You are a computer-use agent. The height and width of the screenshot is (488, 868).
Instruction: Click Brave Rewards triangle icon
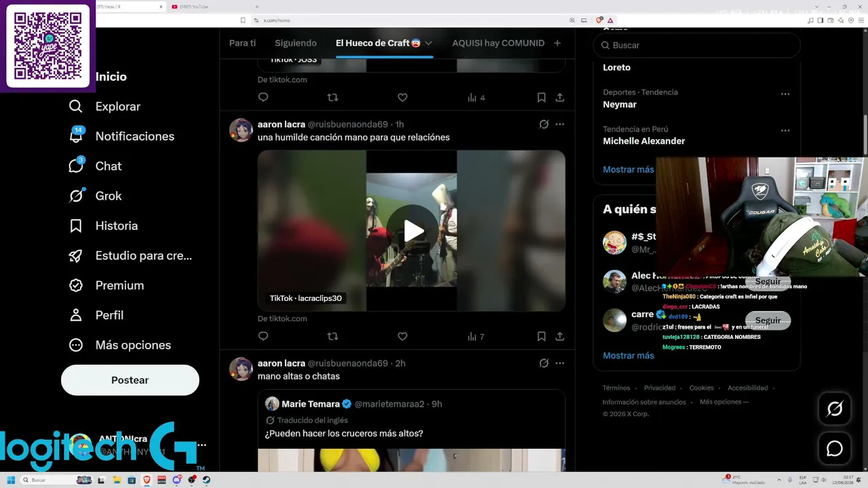pyautogui.click(x=610, y=20)
